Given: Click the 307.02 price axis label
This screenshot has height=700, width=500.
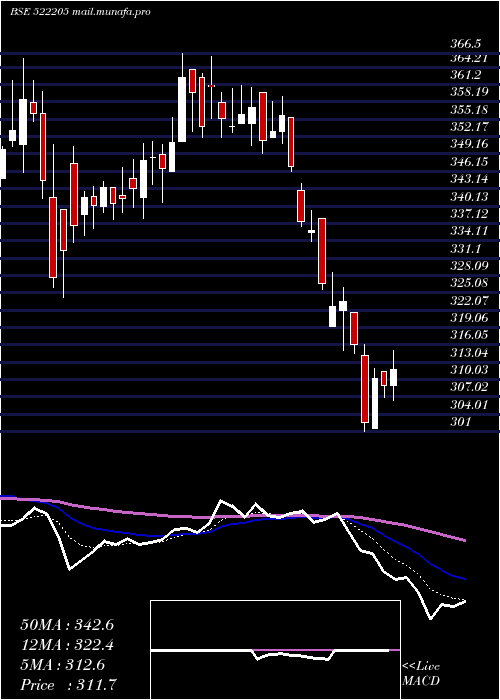Looking at the screenshot, I should tap(468, 387).
